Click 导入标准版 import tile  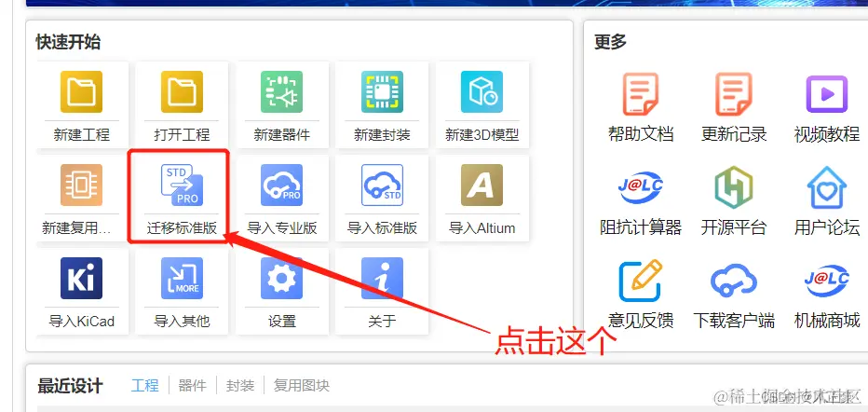coord(382,198)
